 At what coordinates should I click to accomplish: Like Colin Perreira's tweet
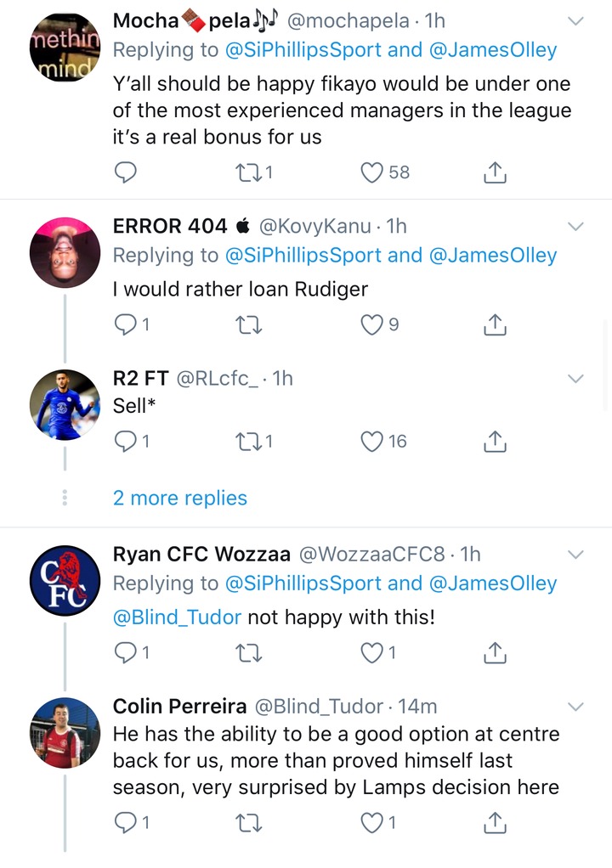point(372,822)
